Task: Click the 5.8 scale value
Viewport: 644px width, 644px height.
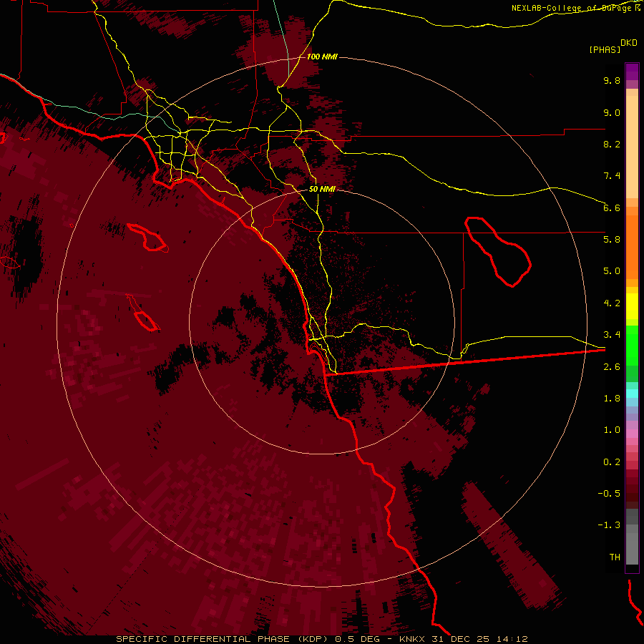Action: tap(612, 240)
